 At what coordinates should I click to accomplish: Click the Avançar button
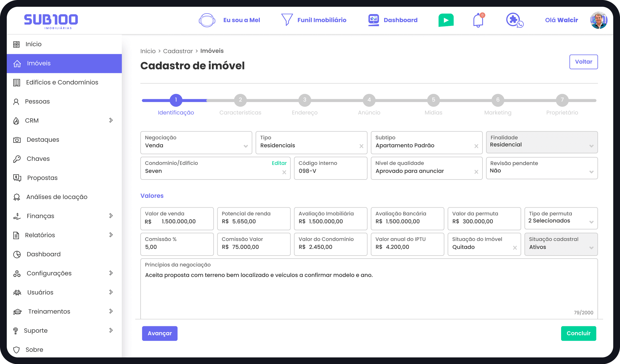(160, 334)
